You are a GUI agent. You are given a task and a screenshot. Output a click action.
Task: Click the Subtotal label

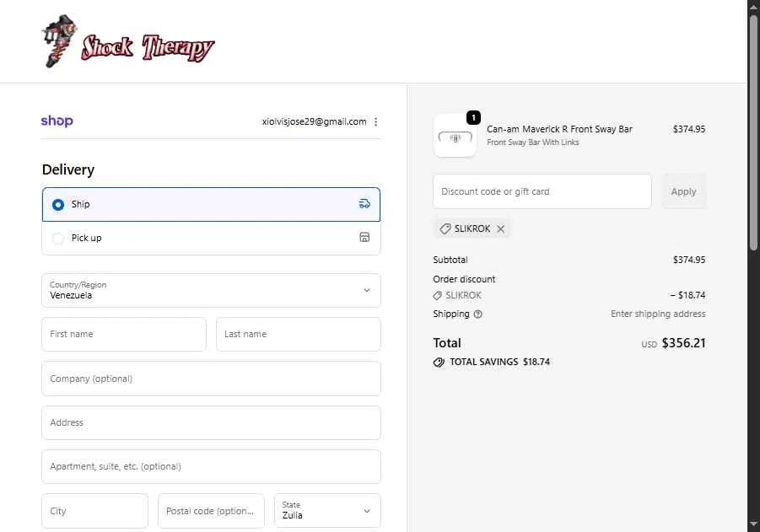[x=450, y=260]
